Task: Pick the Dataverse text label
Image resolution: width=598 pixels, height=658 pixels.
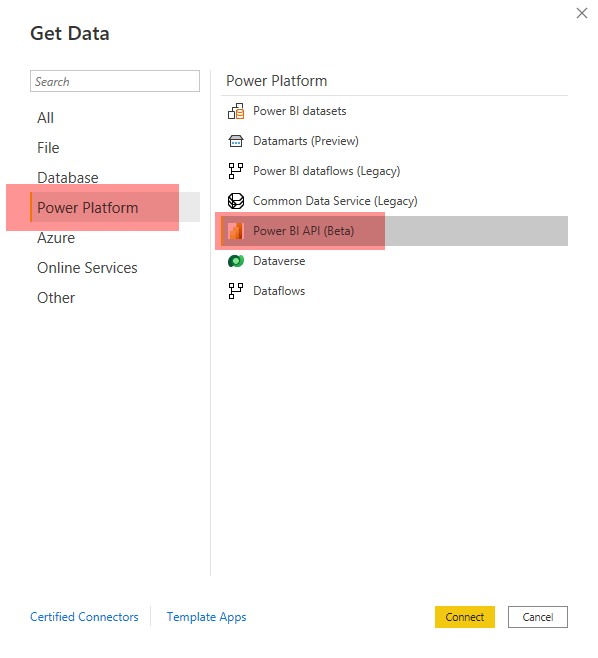Action: click(x=279, y=261)
